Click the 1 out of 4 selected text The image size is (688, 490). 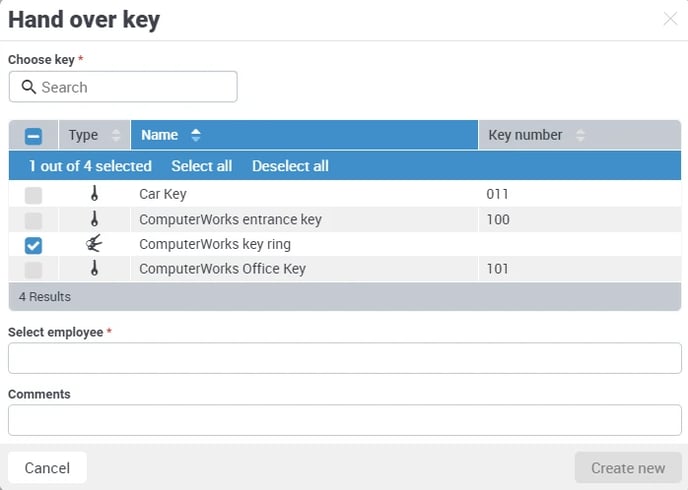coord(90,166)
